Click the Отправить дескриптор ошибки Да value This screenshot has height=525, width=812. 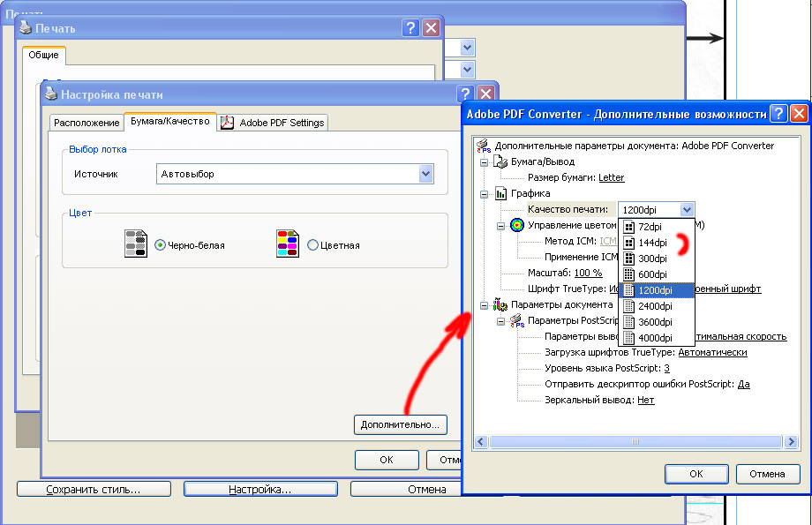click(x=744, y=384)
